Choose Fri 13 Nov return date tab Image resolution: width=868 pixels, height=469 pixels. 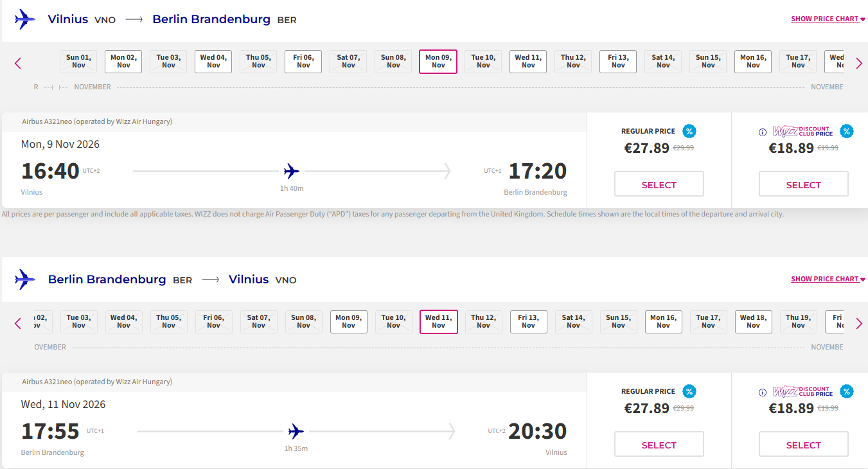click(x=528, y=322)
